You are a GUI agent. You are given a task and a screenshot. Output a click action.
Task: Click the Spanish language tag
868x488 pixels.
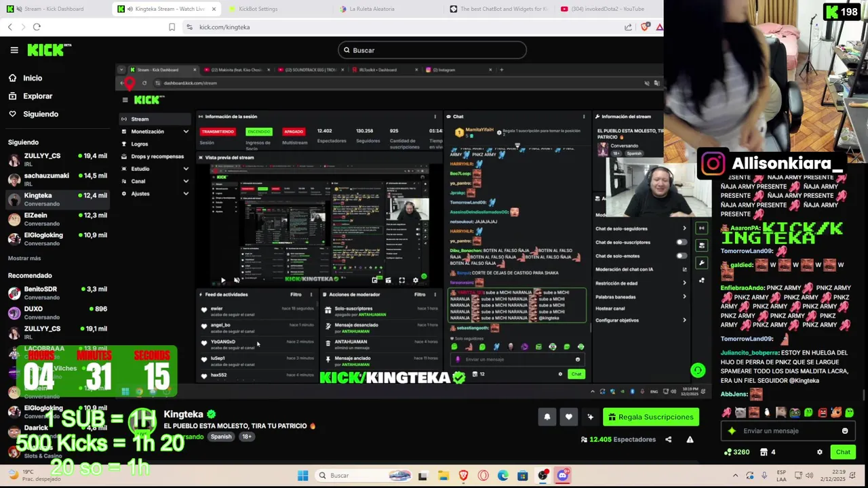click(x=221, y=436)
